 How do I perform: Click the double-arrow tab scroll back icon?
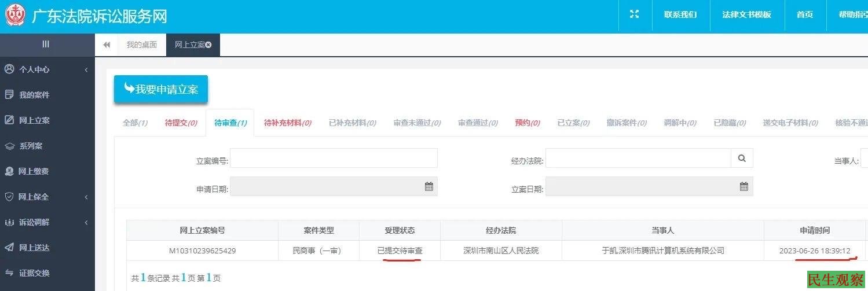tap(107, 45)
